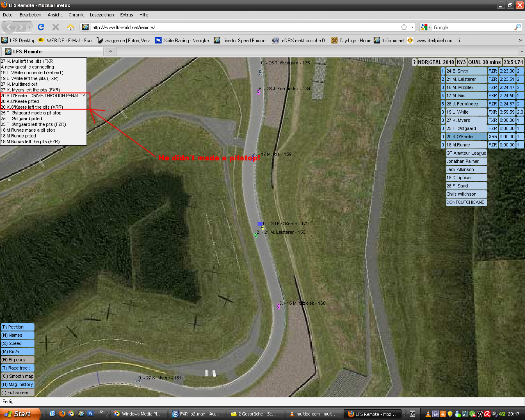
Task: Reload the page with the refresh icon
Action: (x=41, y=27)
